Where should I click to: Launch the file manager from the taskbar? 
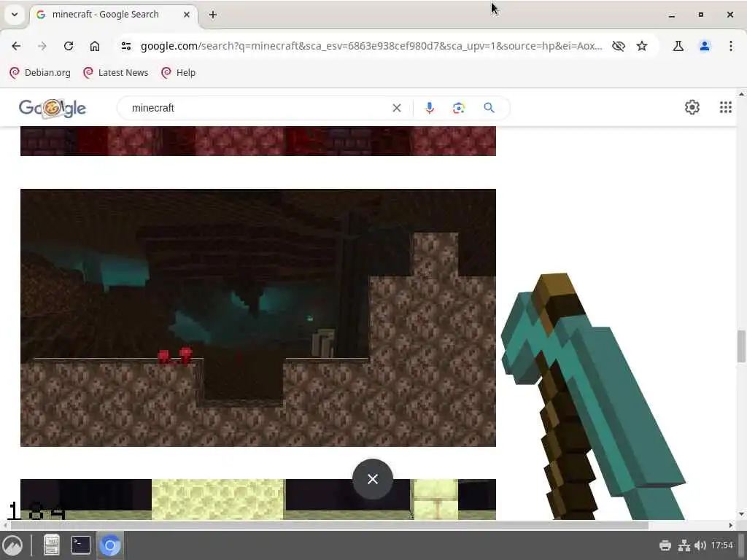(x=52, y=545)
